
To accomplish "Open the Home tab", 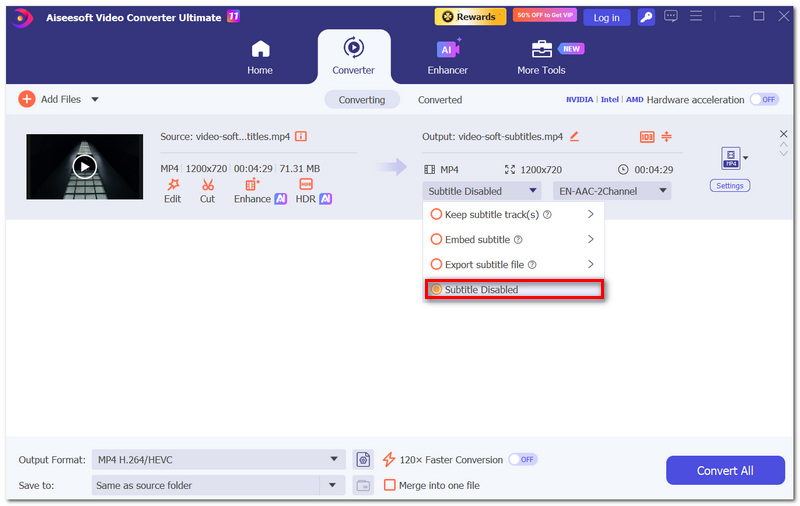I will (260, 57).
